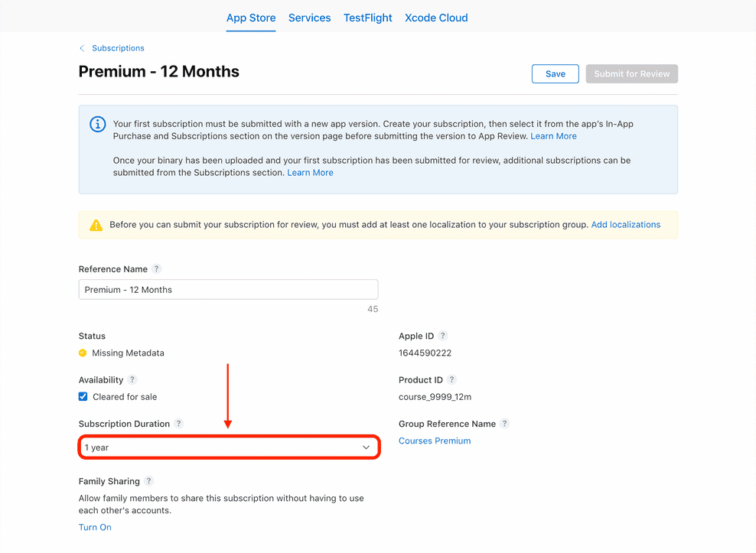Show help for Subscription Duration
Viewport: 756px width, 553px height.
point(179,424)
